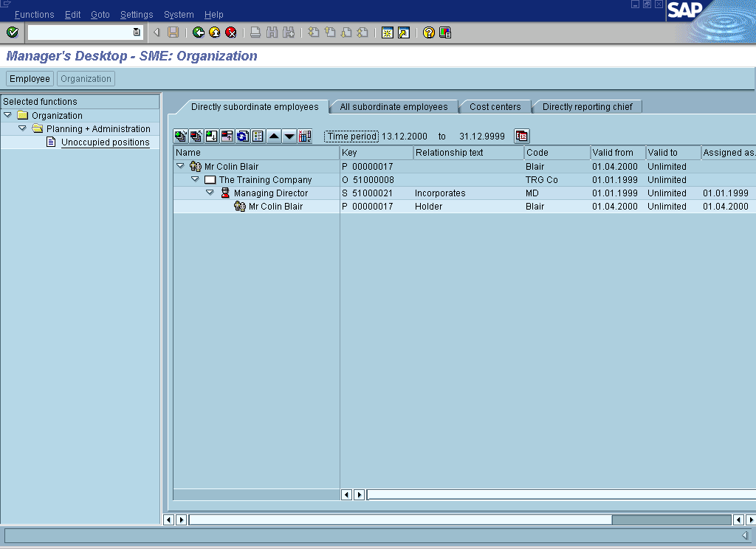Viewport: 756px width, 549px height.
Task: Click the Name column header
Action: click(256, 152)
